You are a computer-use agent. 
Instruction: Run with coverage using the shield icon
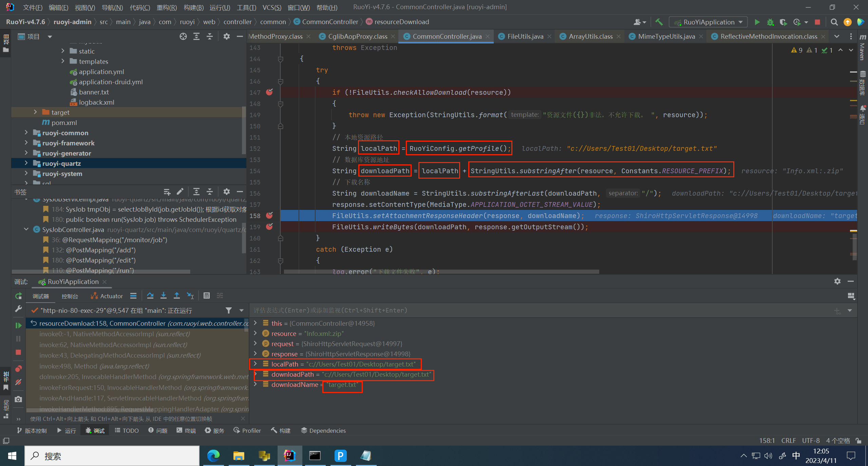(x=783, y=22)
